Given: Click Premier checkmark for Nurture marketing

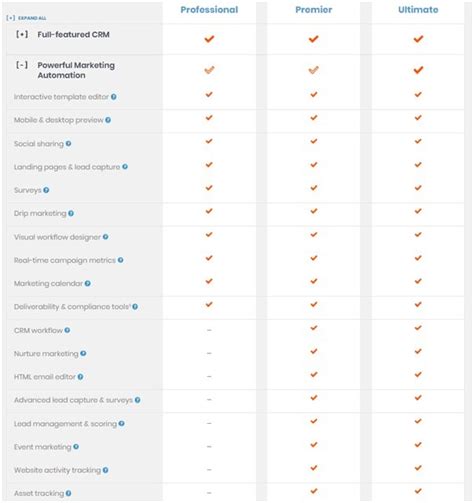Looking at the screenshot, I should click(x=314, y=351).
